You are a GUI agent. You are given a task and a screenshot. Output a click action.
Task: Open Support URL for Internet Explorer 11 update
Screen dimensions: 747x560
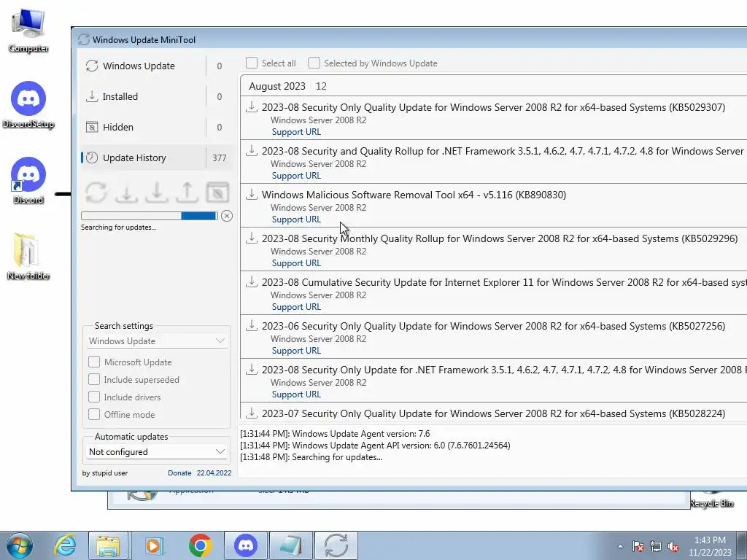[296, 307]
